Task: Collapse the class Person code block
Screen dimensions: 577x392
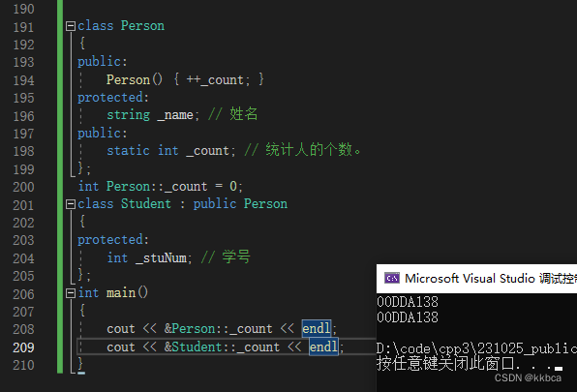Action: 71,26
